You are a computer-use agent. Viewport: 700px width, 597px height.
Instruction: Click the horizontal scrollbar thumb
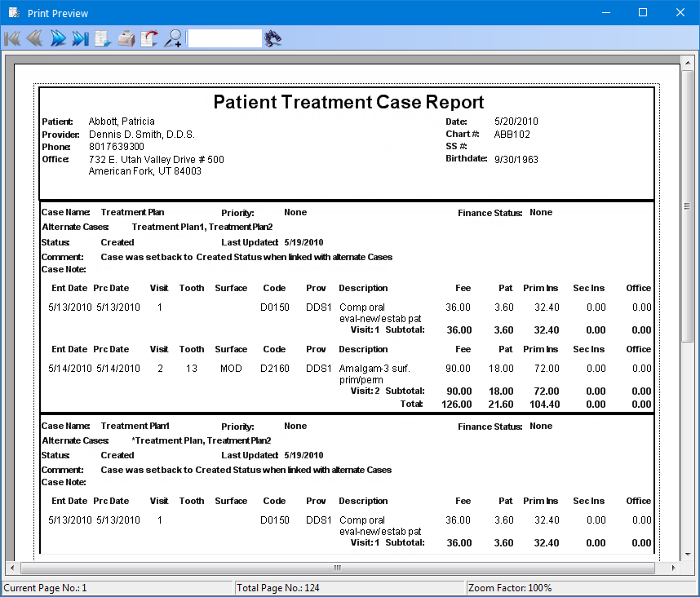[338, 568]
